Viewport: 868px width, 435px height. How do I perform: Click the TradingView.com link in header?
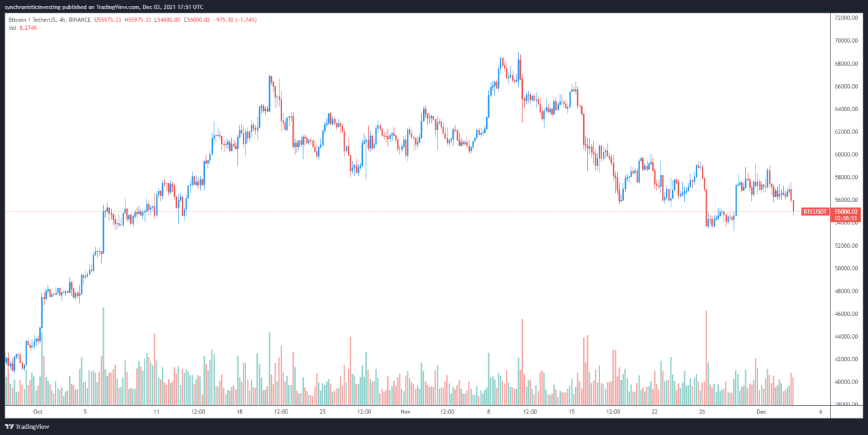tap(115, 6)
